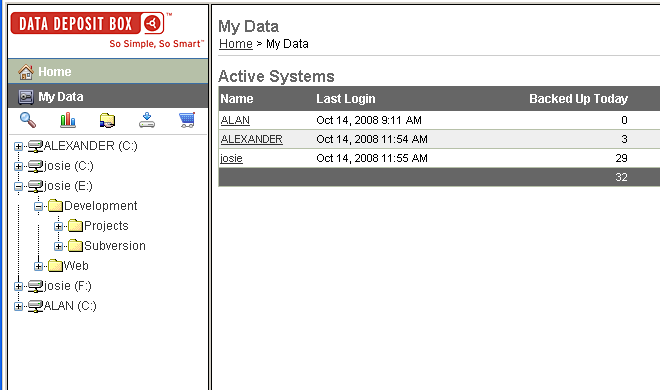Viewport: 662px width, 390px height.
Task: Select the Projects folder label
Action: [x=106, y=226]
